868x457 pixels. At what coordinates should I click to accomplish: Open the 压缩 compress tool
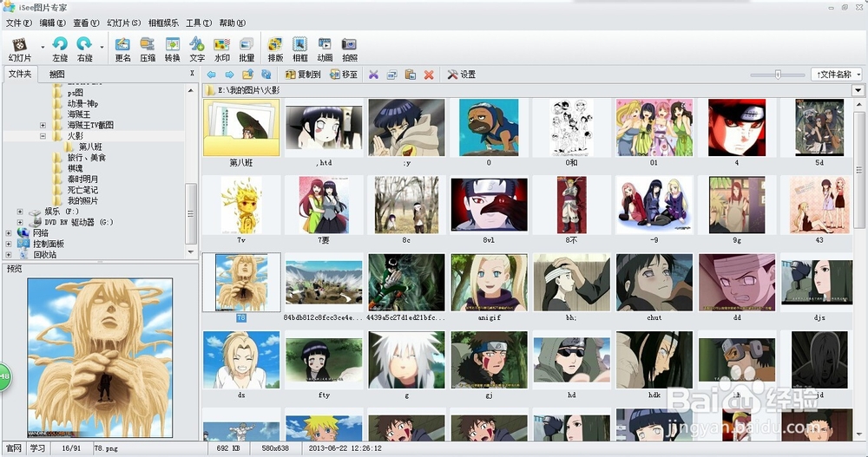[x=148, y=49]
